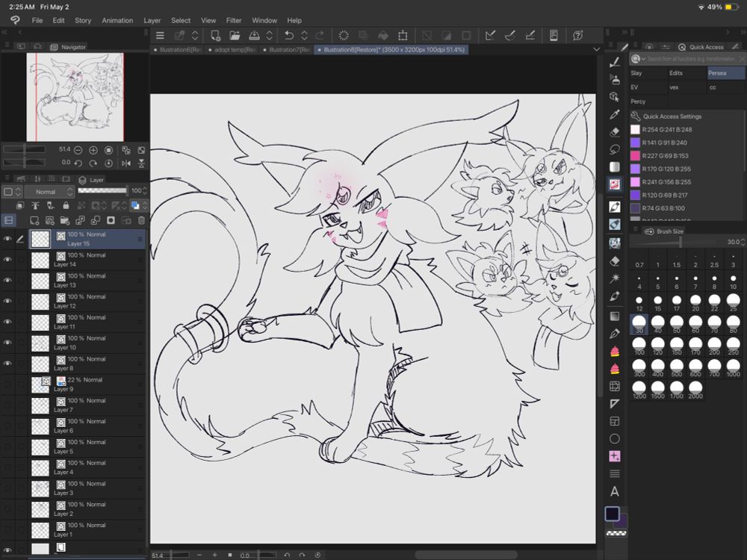Show hidden Layer 9
Viewport: 747px width, 560px height.
pos(7,385)
